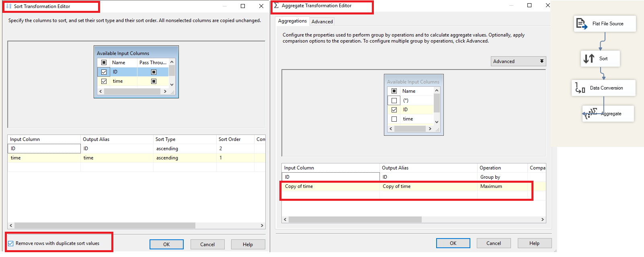Viewport: 644px width, 257px height.
Task: Select the Sort component icon in the data flow
Action: tap(589, 59)
